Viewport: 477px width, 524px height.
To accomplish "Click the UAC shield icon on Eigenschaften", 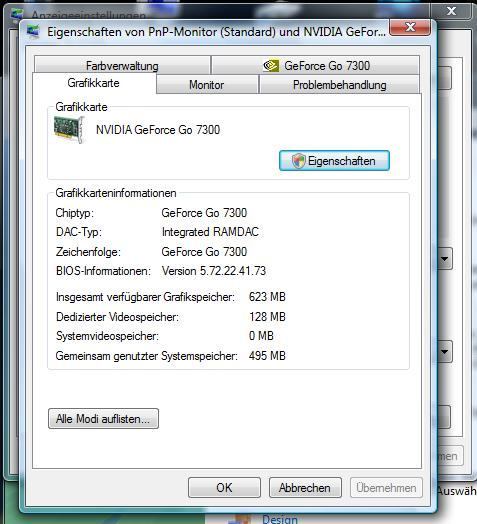I will (299, 161).
